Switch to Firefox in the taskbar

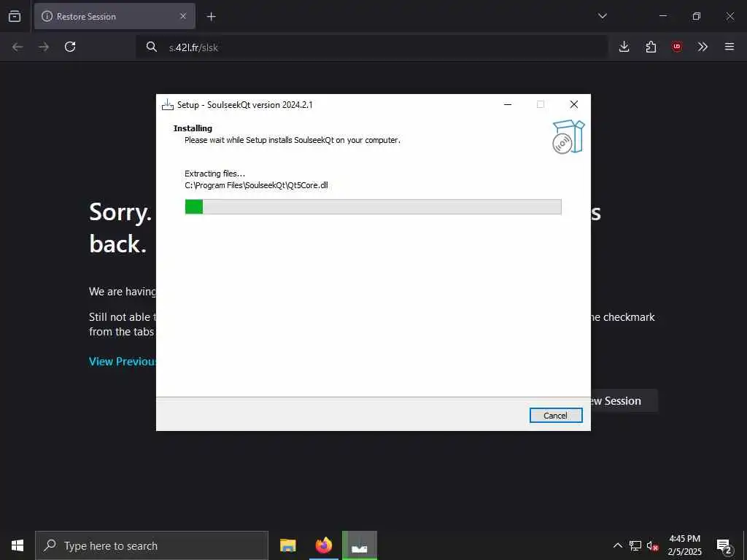click(x=324, y=545)
